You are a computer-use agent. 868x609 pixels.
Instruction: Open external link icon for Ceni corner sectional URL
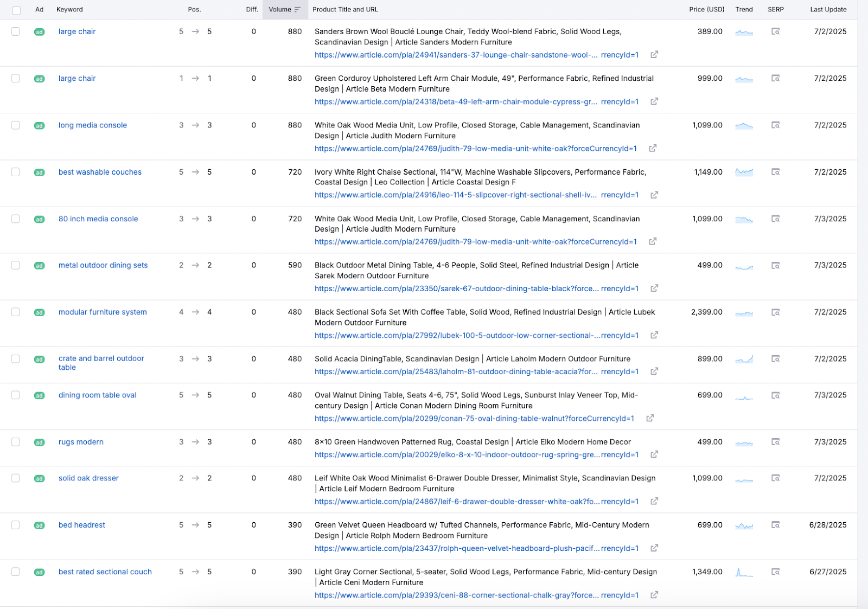click(654, 595)
